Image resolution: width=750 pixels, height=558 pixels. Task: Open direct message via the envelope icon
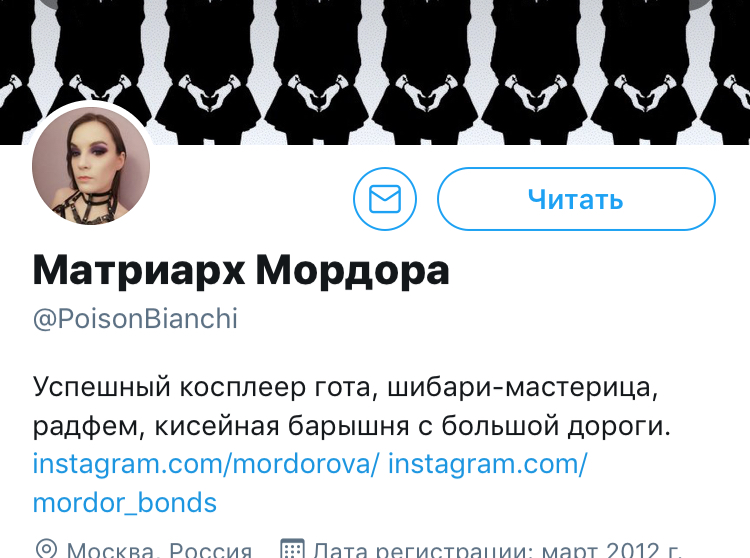[x=385, y=198]
